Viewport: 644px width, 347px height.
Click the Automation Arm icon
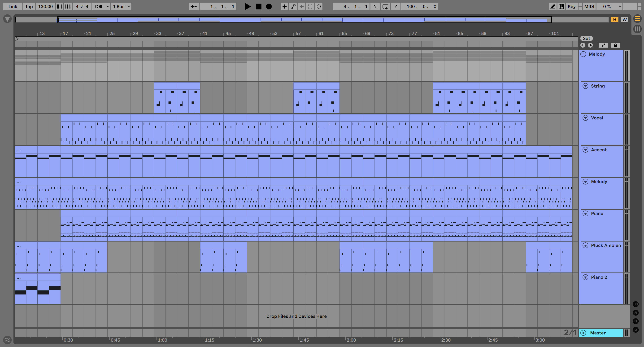[293, 7]
